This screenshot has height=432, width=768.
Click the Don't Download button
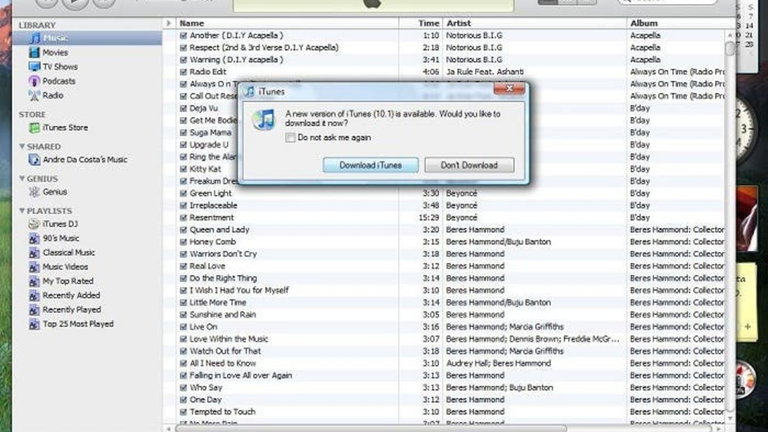469,165
